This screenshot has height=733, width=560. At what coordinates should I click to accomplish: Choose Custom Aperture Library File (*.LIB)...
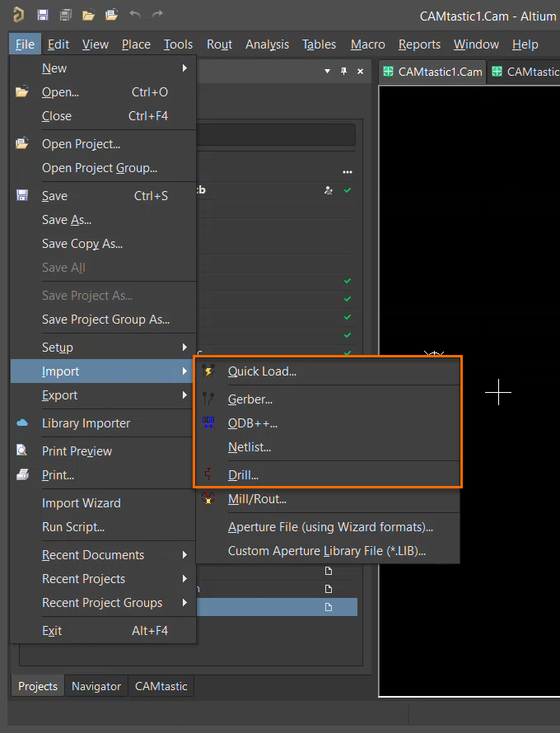coord(327,551)
